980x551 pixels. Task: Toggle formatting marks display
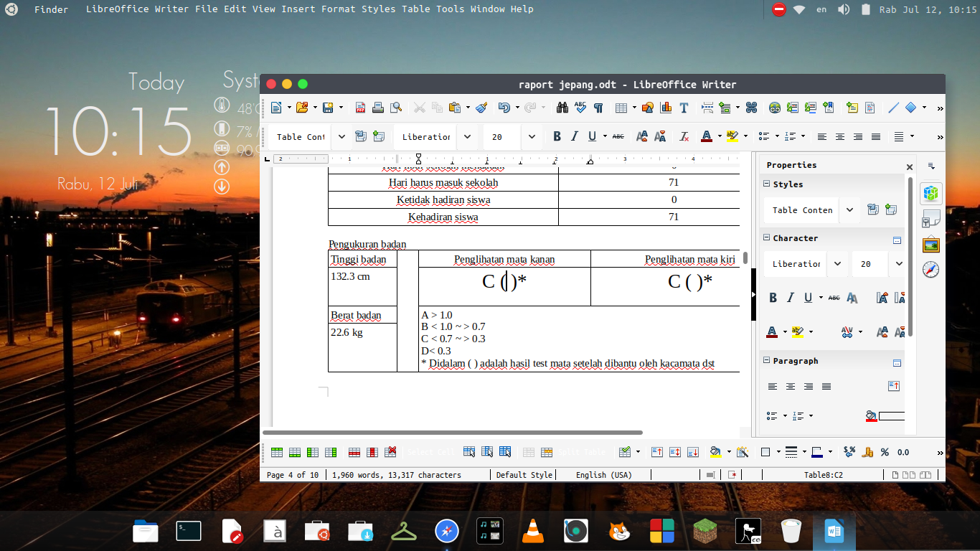click(x=598, y=107)
